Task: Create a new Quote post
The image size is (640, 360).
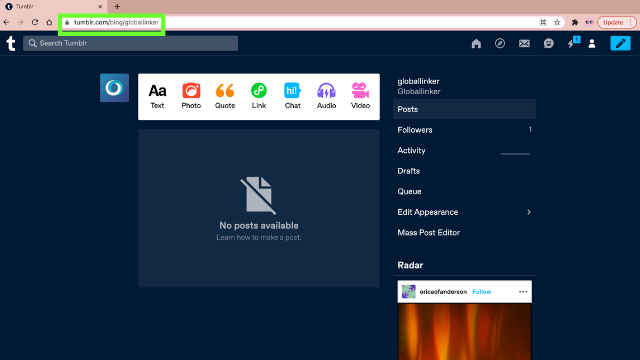Action: (x=225, y=96)
